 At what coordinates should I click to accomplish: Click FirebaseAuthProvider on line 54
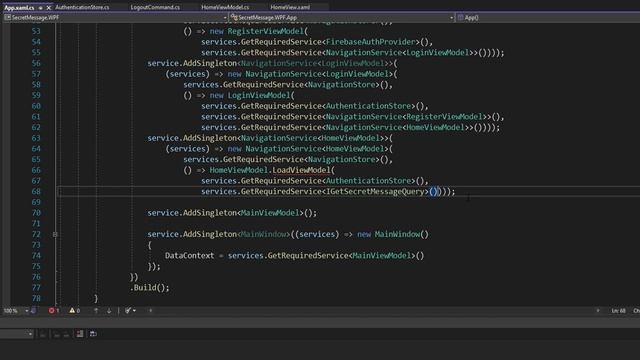point(370,42)
